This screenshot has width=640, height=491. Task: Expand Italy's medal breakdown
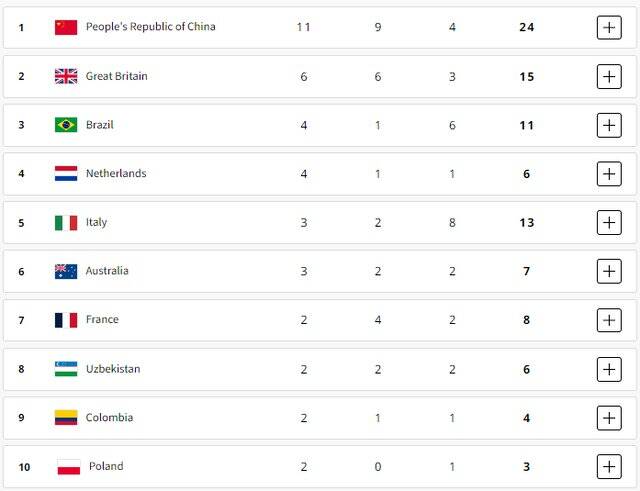tap(608, 222)
